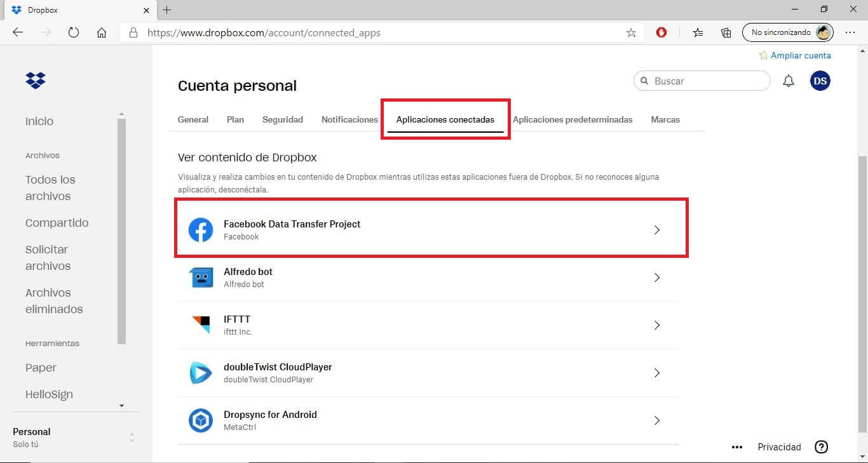Image resolution: width=868 pixels, height=463 pixels.
Task: Expand the Alfredo bot row chevron
Action: [x=657, y=278]
